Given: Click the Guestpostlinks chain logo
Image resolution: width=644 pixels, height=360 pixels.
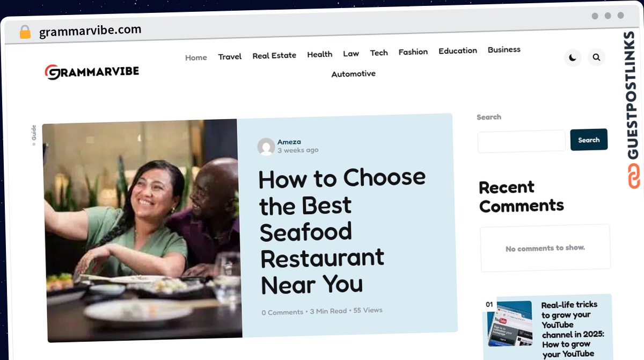Looking at the screenshot, I should pos(634,176).
